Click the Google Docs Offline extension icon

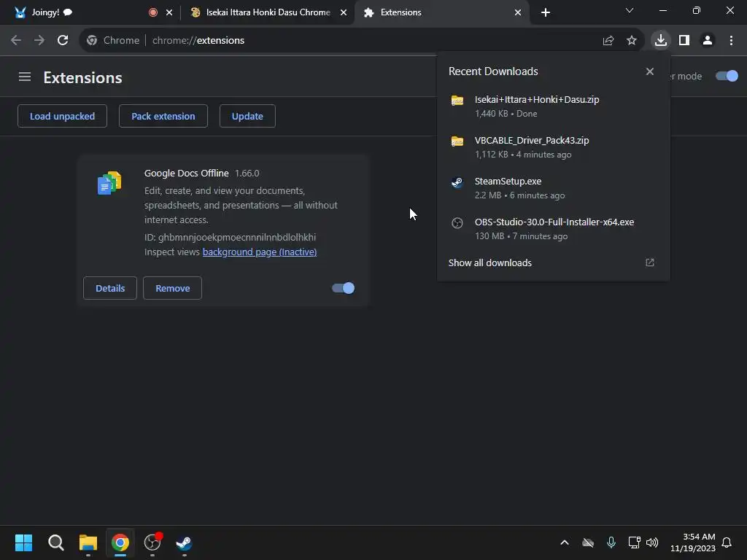pyautogui.click(x=109, y=183)
